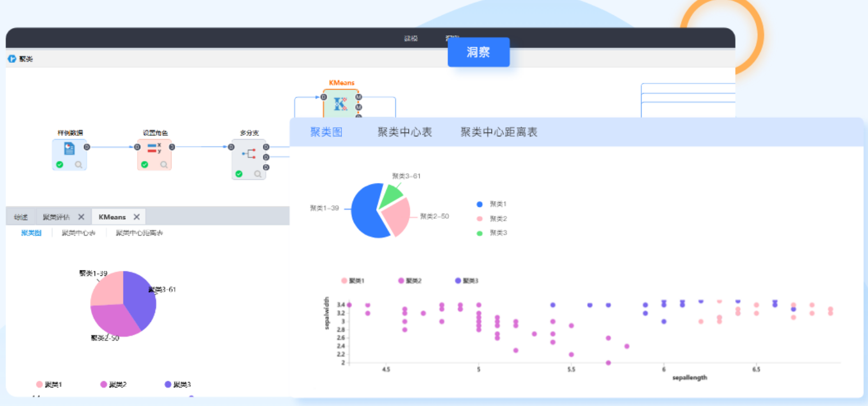Toggle 聚类3 legend under background pie chart
Screen dimensions: 868x406
pos(177,385)
